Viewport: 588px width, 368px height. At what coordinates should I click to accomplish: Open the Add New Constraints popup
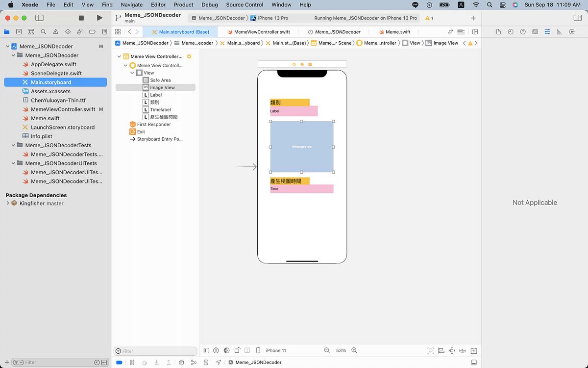452,350
